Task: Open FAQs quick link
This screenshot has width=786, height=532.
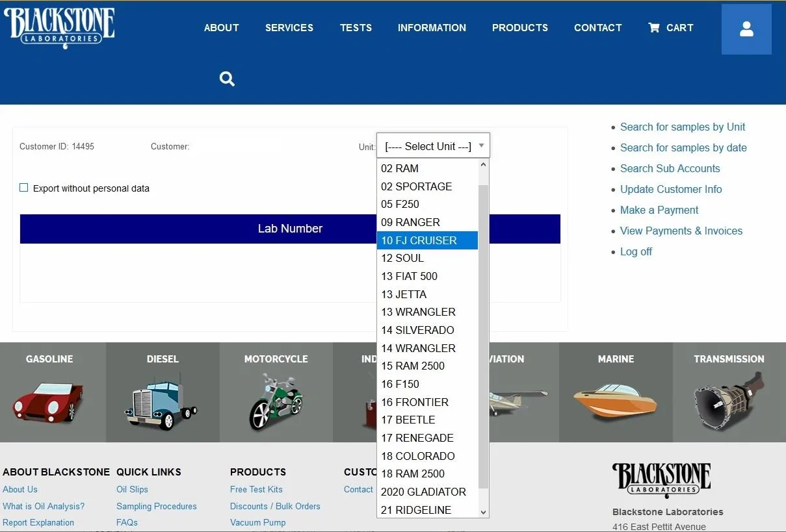Action: 127,522
